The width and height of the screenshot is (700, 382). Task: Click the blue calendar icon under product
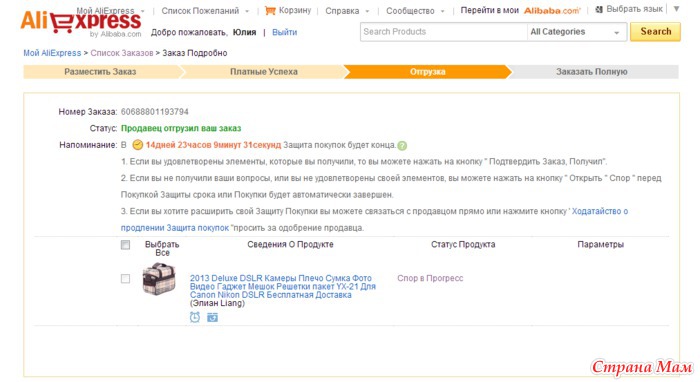pyautogui.click(x=212, y=317)
